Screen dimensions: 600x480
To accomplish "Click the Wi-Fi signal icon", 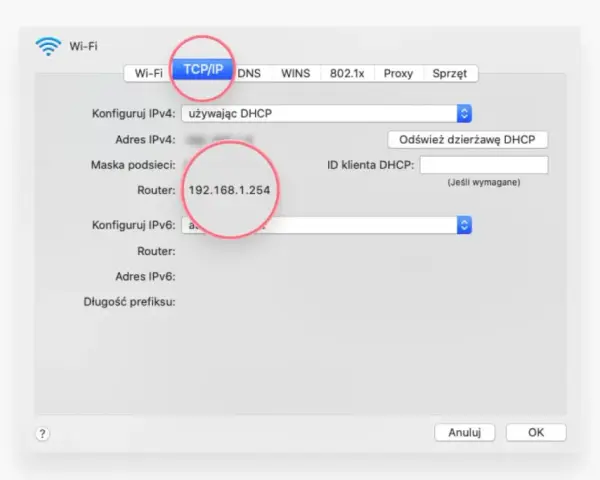I will [48, 46].
